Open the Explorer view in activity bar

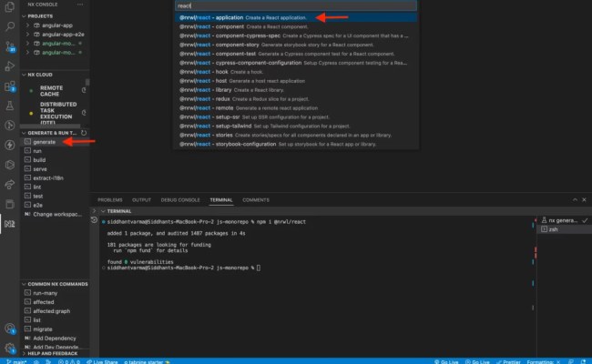10,7
